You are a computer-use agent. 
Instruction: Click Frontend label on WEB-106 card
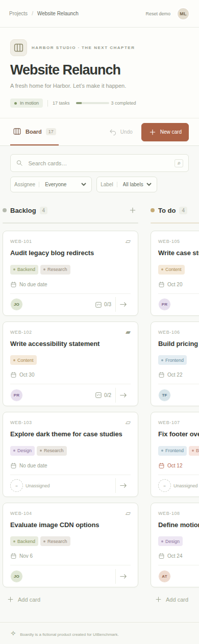172,360
